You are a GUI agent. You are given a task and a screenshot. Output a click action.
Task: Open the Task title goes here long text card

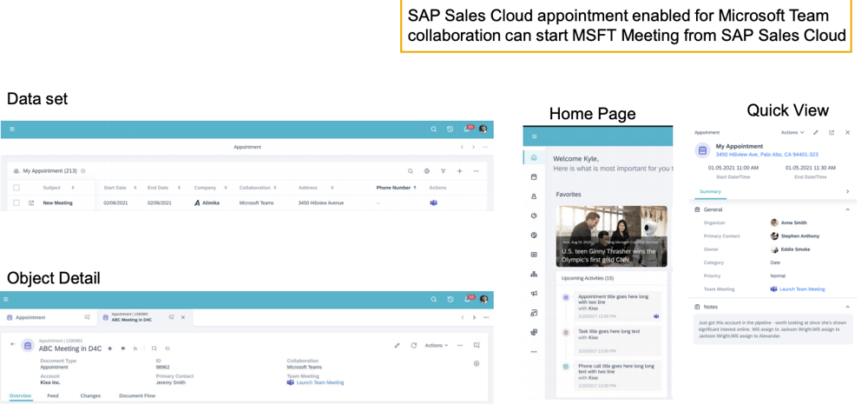point(617,341)
